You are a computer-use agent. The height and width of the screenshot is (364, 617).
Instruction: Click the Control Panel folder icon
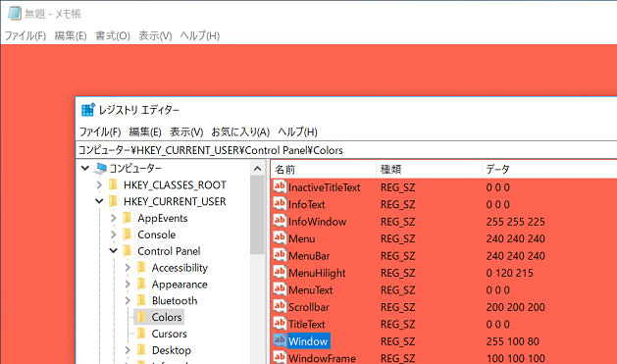coord(128,251)
